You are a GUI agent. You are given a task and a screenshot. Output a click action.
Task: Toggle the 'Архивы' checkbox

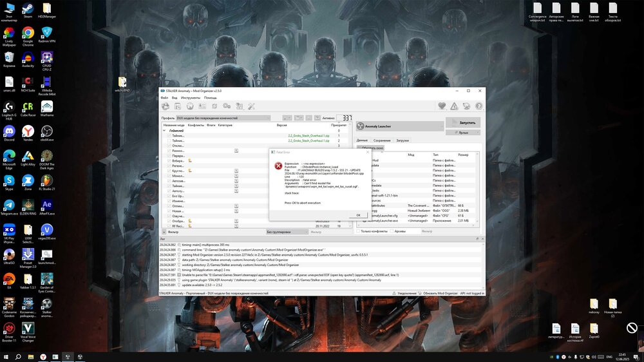coord(393,231)
